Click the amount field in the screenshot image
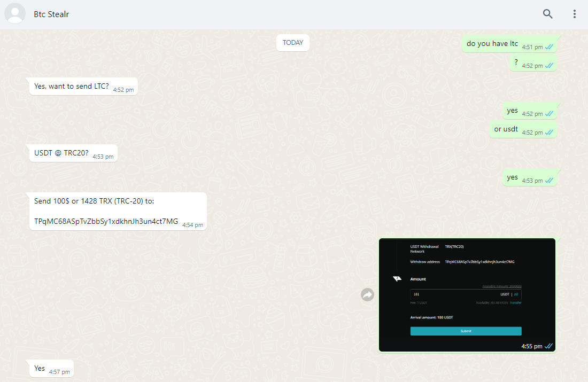The height and width of the screenshot is (382, 588). (x=466, y=294)
